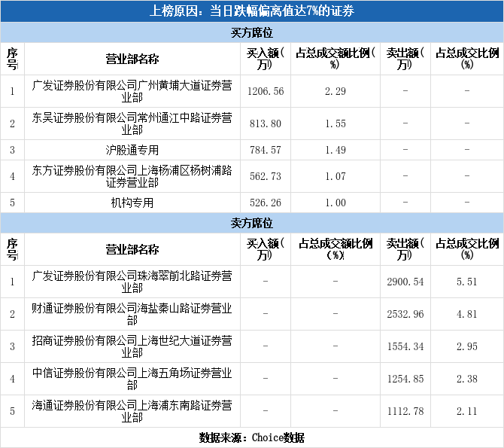The height and width of the screenshot is (448, 504).
Task: Click seller row 海通证券上海浦东南路证券营业部
Action: pos(132,411)
